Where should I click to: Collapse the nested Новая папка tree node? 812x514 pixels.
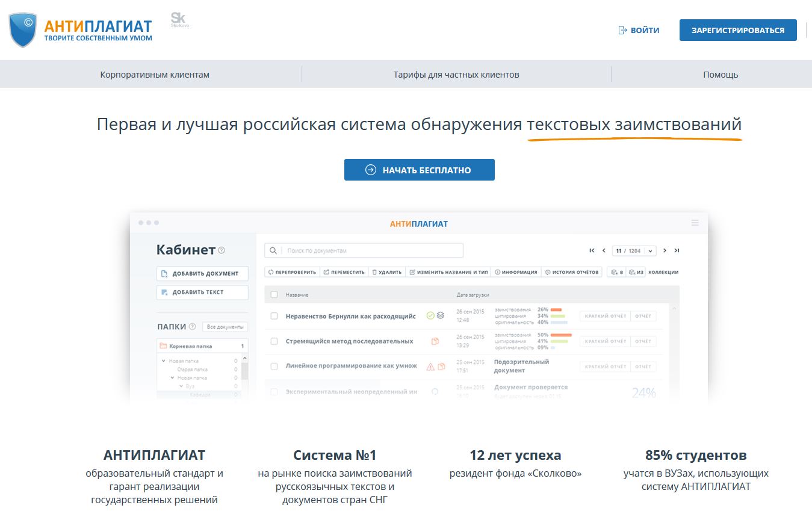(x=172, y=378)
